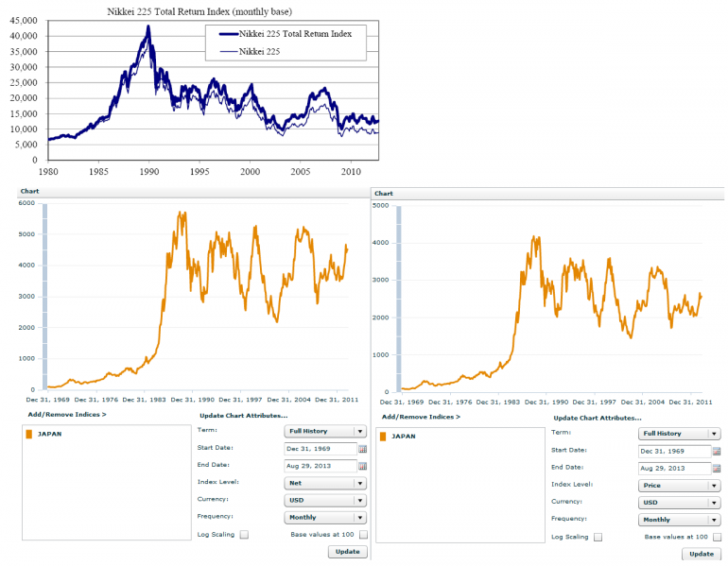The height and width of the screenshot is (566, 728).
Task: Open the Index Level dropdown showing Price
Action: coord(679,486)
